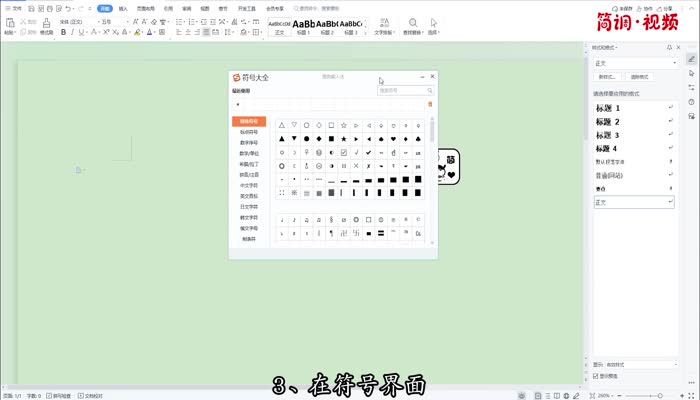700x400 pixels.
Task: Select the hollow triangle symbol
Action: click(281, 125)
